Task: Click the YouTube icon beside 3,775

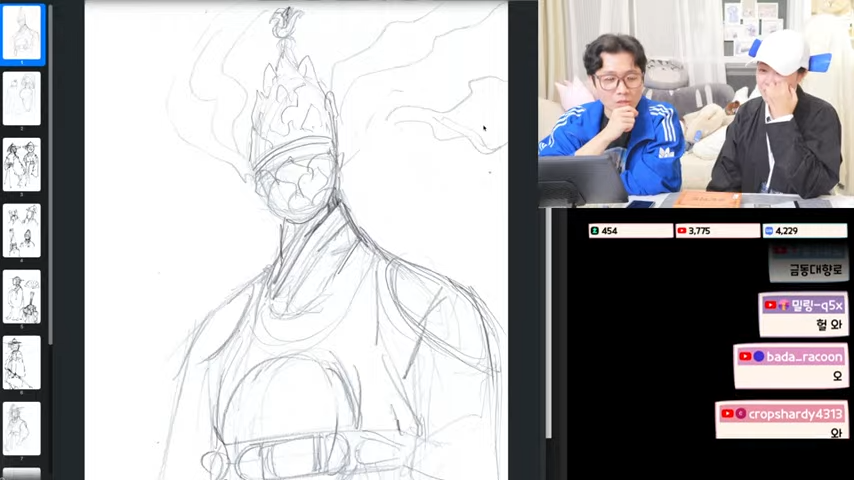Action: pyautogui.click(x=681, y=231)
